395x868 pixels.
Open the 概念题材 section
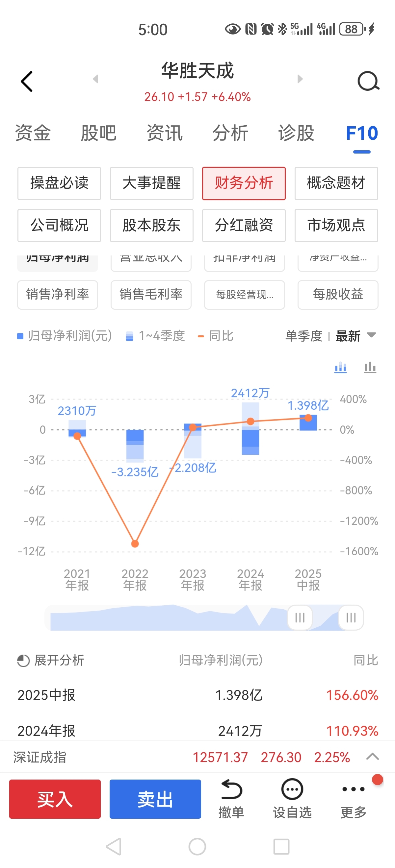pyautogui.click(x=336, y=183)
